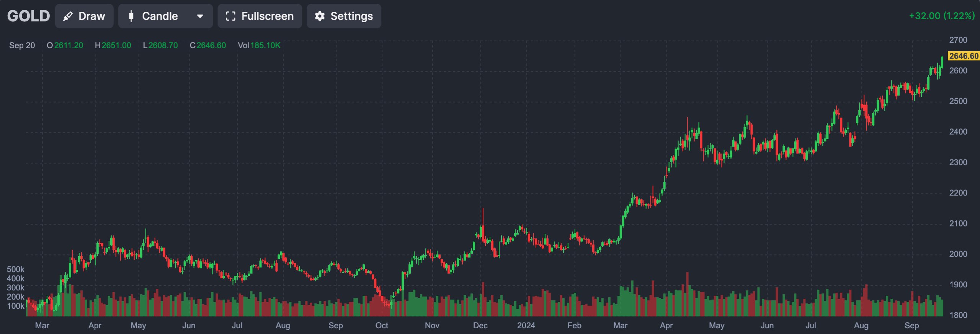
Task: Click the Sep 20 date readout
Action: 22,45
